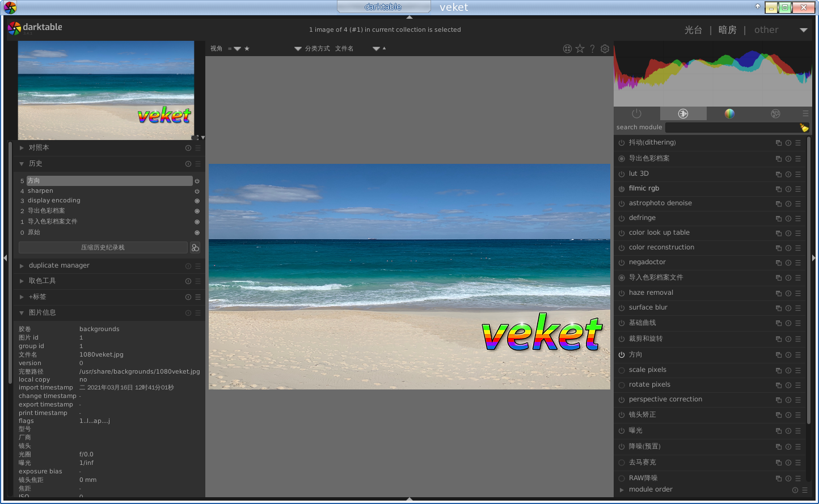Open presets menu for +标签 panel

[198, 297]
